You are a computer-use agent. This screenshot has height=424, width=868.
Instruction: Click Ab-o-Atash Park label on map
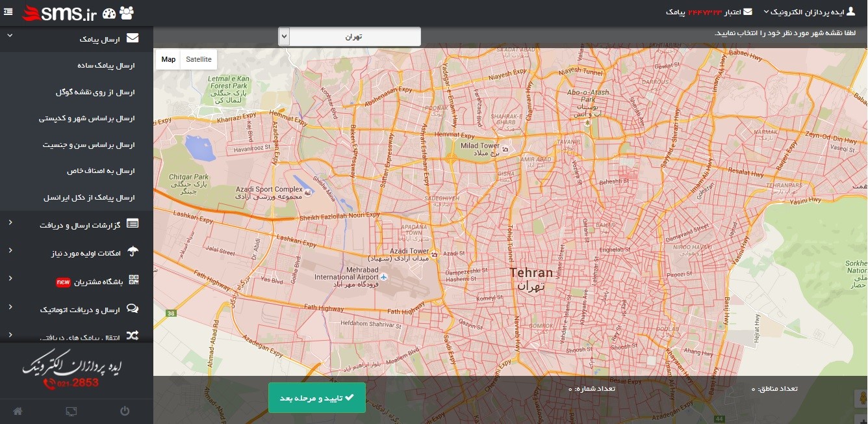point(588,103)
